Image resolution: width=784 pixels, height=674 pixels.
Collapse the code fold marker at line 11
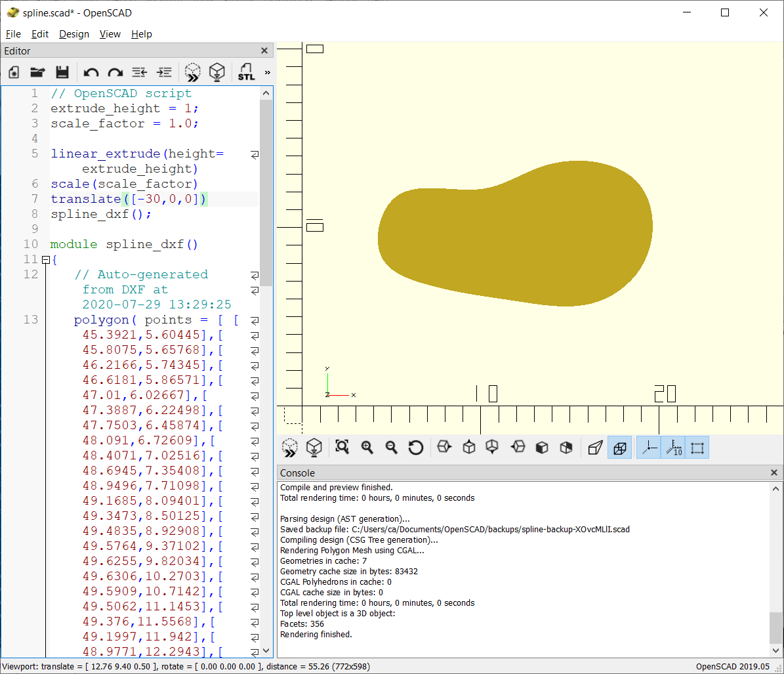click(45, 260)
